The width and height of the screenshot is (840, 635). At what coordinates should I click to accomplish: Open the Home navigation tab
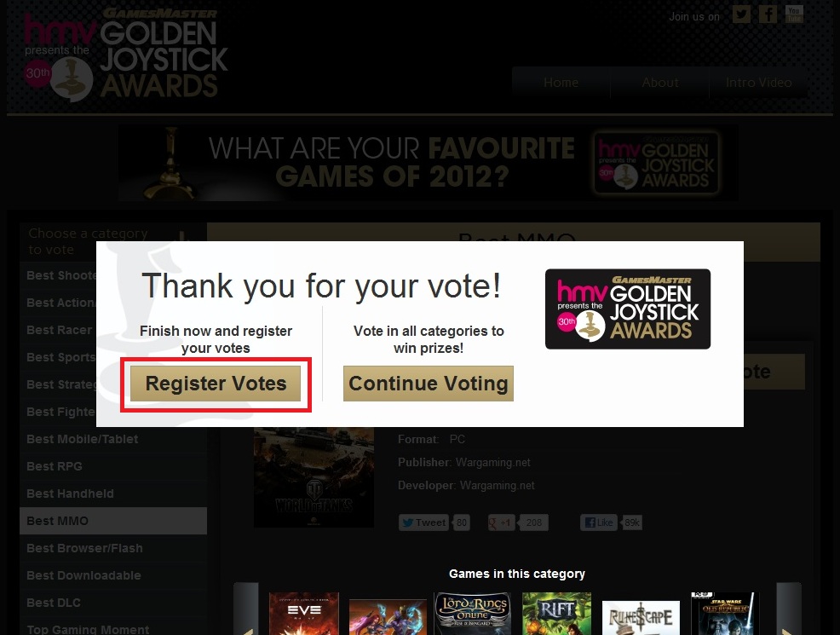click(x=561, y=83)
